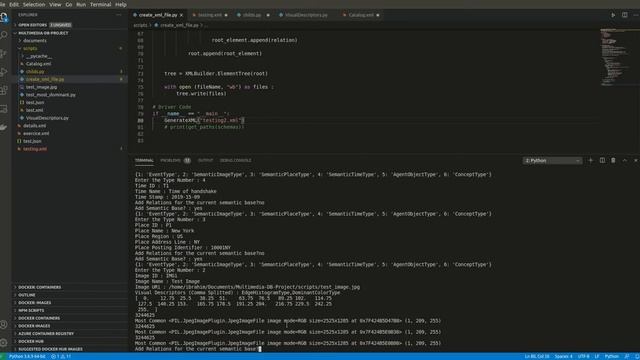Select the terminal dropdown showing 2: Python
The height and width of the screenshot is (360, 640).
click(x=552, y=161)
